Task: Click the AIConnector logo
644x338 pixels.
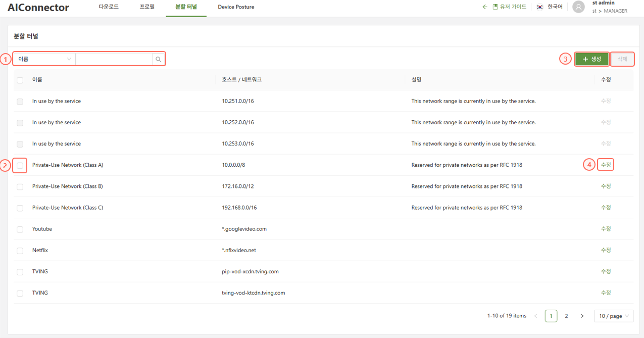Action: point(38,8)
